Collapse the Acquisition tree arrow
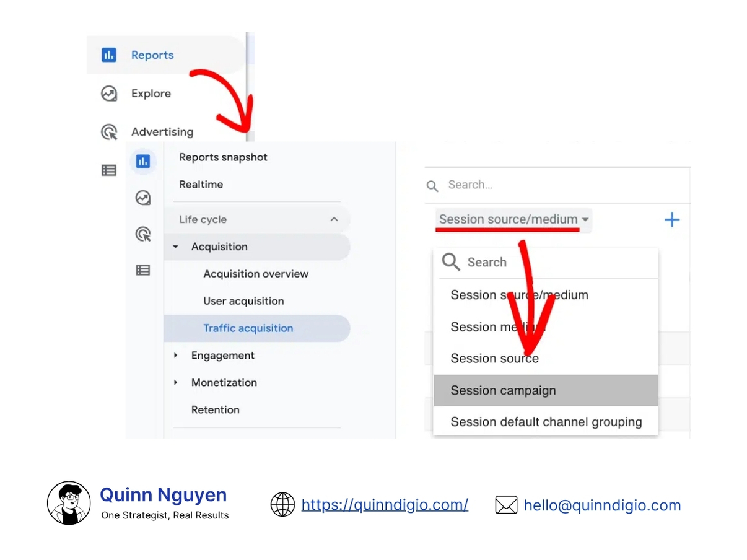This screenshot has width=747, height=560. [175, 247]
